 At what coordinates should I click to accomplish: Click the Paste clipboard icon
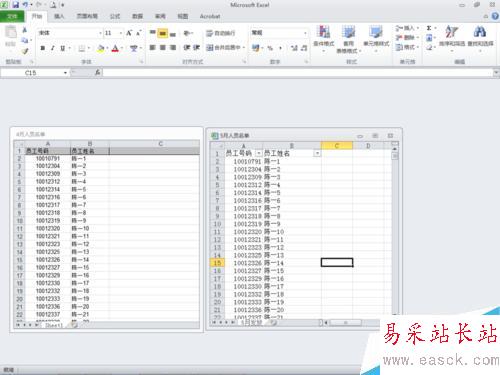[x=10, y=33]
